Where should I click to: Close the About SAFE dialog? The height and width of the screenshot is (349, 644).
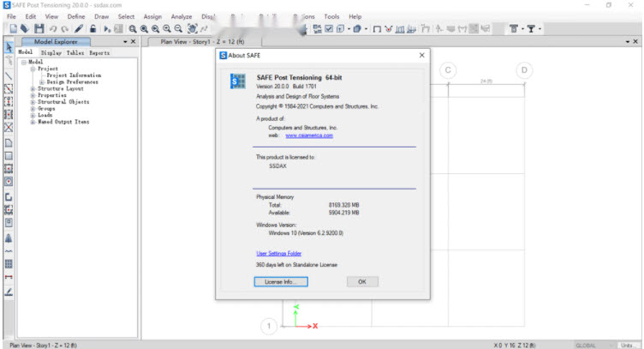point(422,55)
